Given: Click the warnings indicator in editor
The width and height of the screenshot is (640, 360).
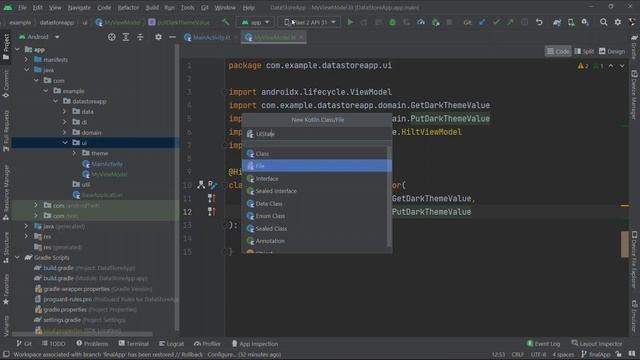Looking at the screenshot, I should tap(583, 66).
